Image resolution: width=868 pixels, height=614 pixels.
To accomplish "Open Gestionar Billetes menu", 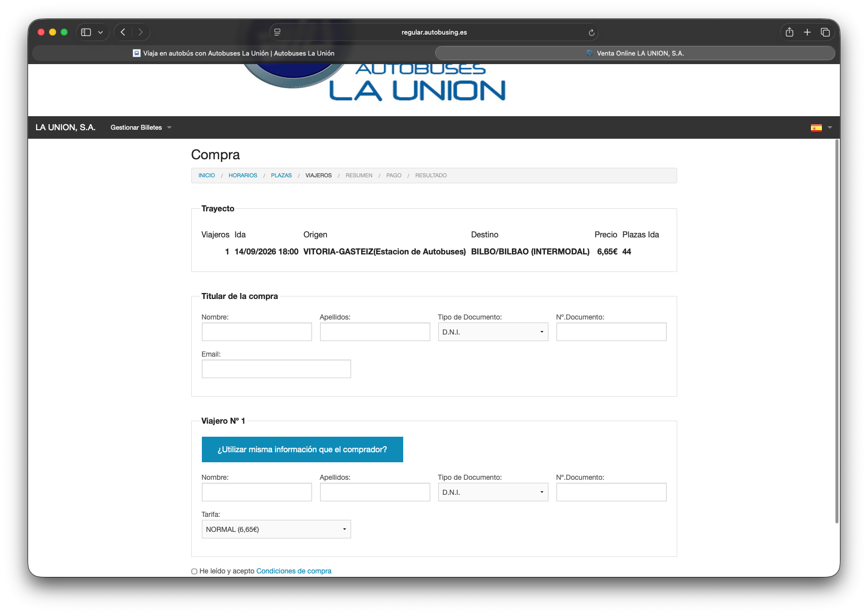I will (141, 127).
